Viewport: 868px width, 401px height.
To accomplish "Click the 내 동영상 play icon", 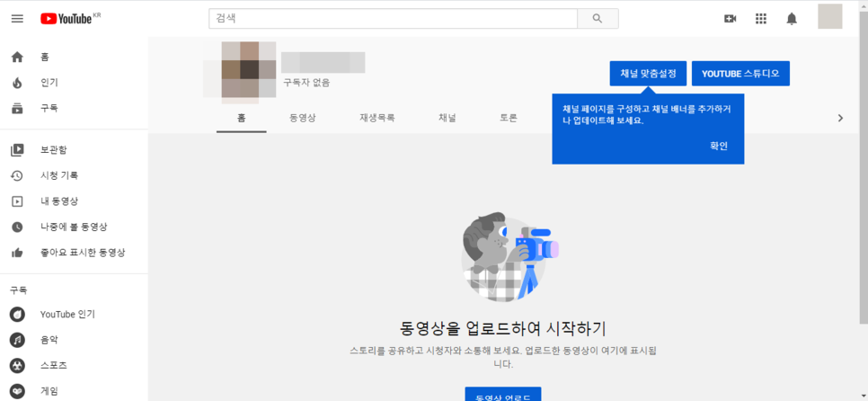I will tap(17, 201).
